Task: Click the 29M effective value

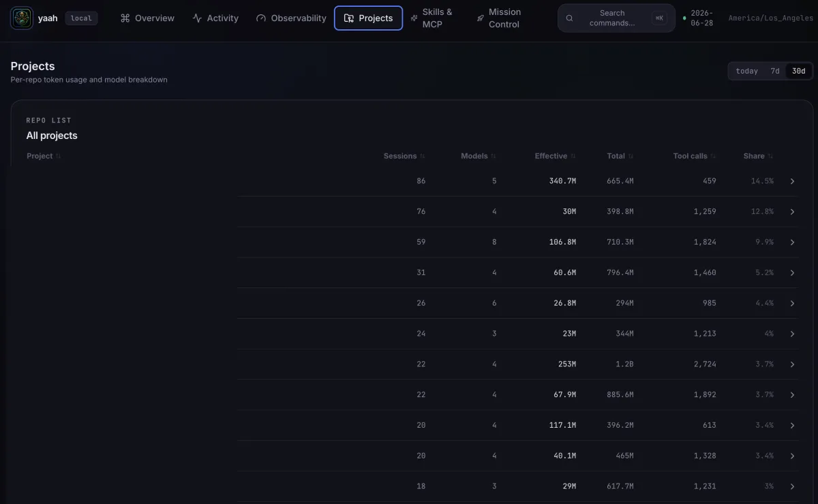Action: (569, 486)
